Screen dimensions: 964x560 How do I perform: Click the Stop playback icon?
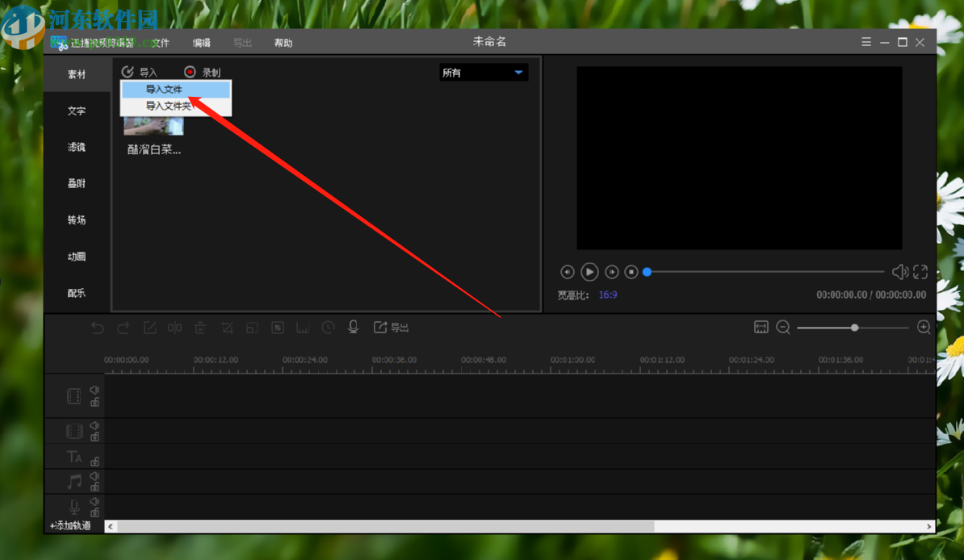pos(632,272)
